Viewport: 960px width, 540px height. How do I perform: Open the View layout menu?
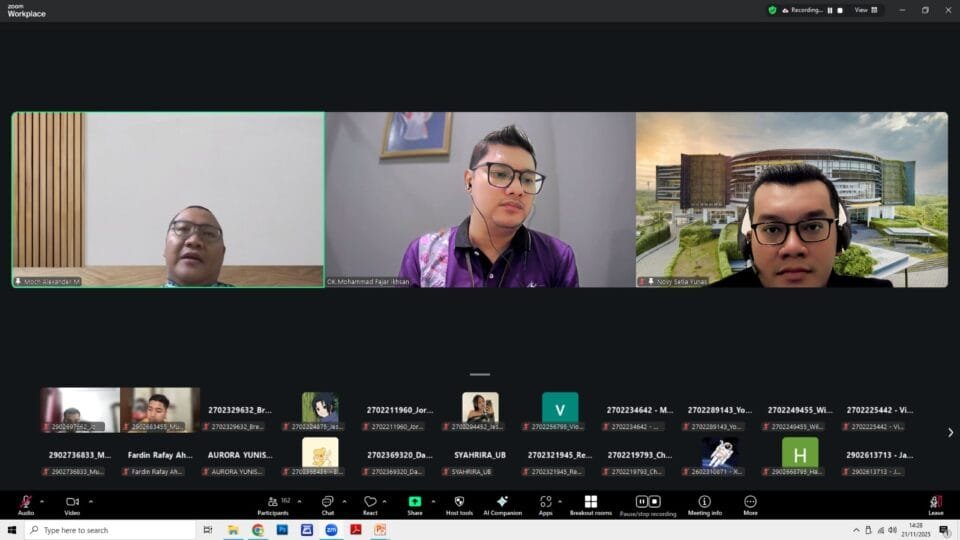pyautogui.click(x=866, y=10)
